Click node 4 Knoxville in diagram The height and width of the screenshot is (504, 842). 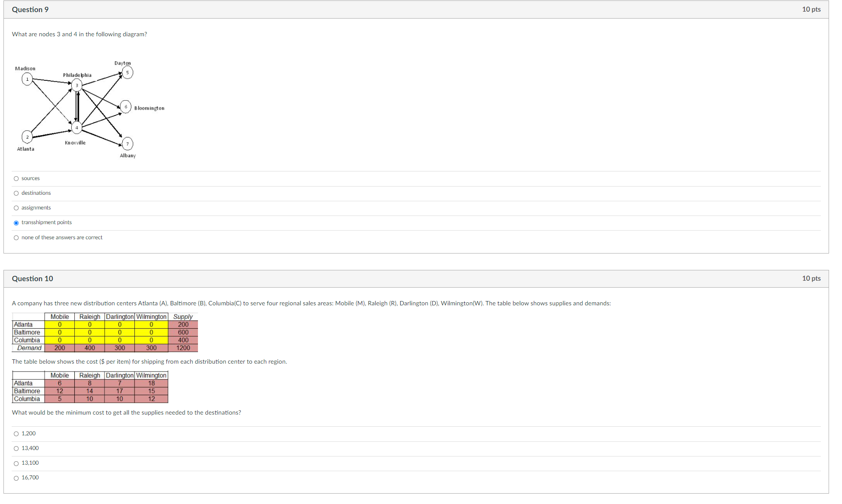pos(77,127)
